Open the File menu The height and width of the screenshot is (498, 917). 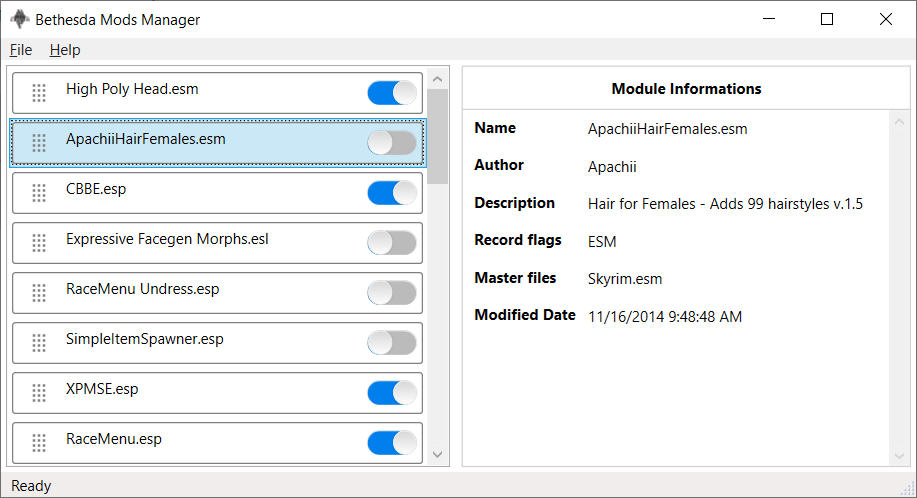tap(21, 50)
